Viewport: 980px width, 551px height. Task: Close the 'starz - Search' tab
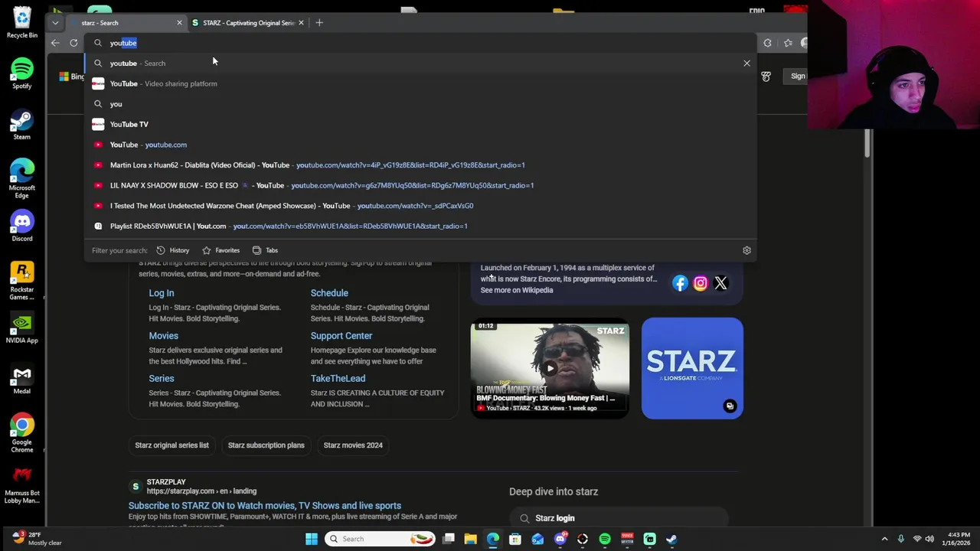[x=179, y=23]
